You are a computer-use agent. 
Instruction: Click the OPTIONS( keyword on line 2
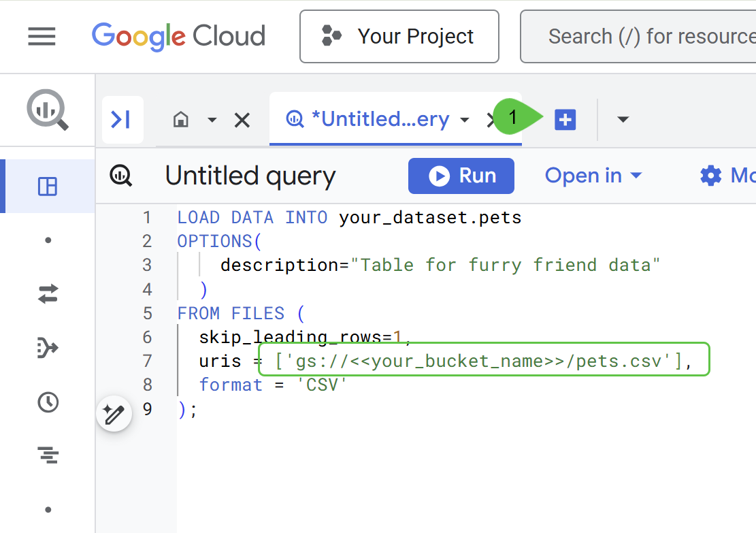[x=219, y=241]
